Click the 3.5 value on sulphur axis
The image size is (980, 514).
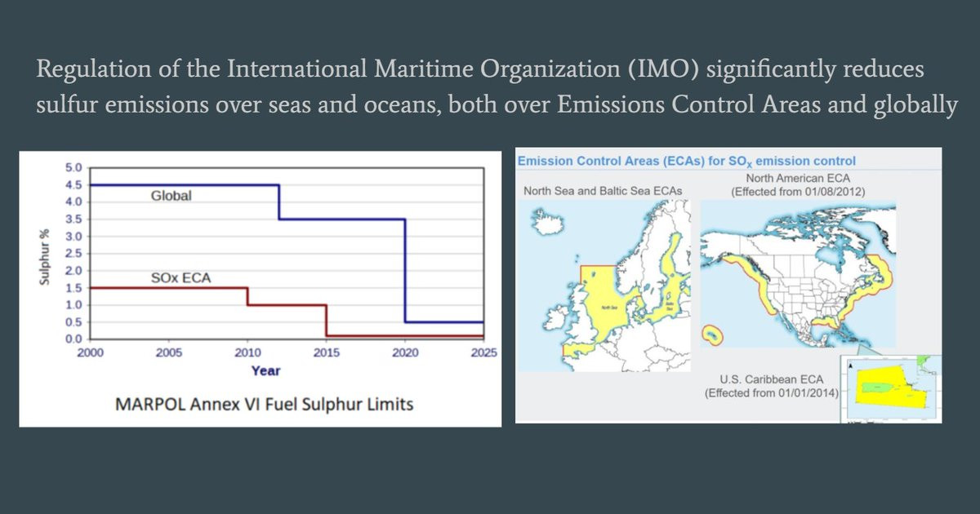click(73, 219)
